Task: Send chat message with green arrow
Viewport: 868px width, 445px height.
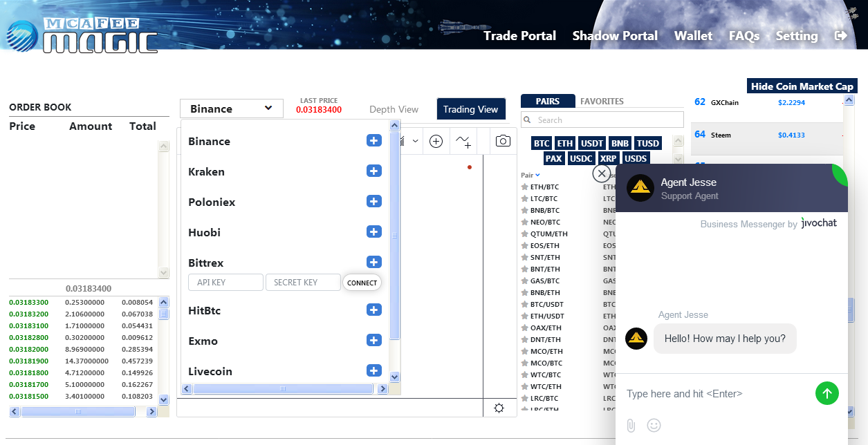Action: coord(827,393)
